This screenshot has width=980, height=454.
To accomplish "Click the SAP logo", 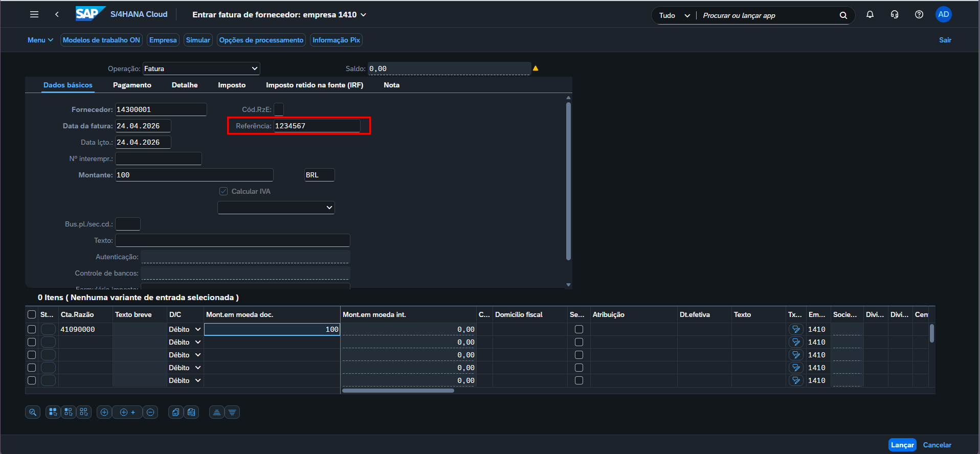I will [x=90, y=14].
